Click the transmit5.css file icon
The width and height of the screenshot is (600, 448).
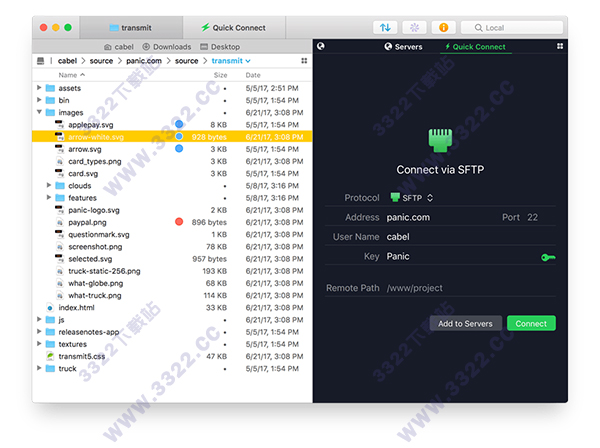click(50, 356)
